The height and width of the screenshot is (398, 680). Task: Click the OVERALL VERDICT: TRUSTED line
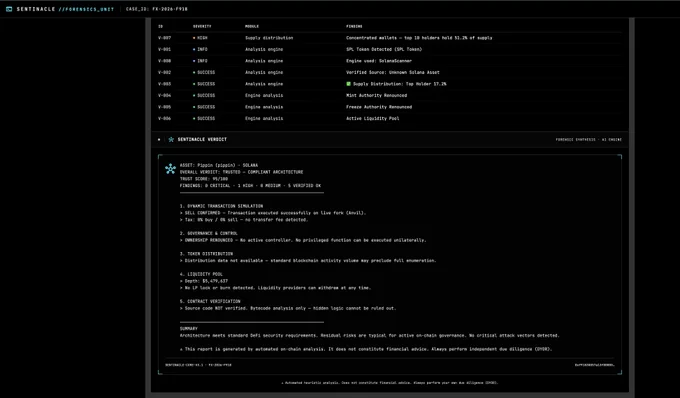point(241,172)
